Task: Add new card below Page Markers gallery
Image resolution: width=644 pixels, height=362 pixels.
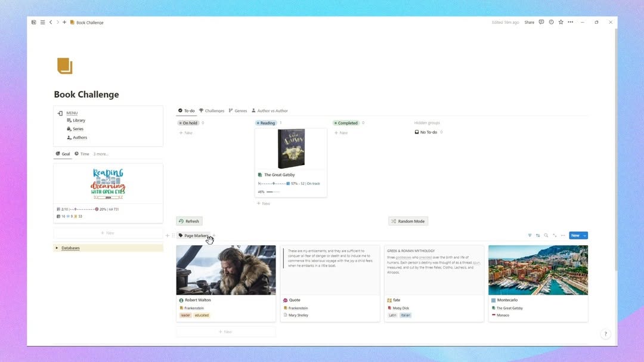Action: click(x=226, y=332)
